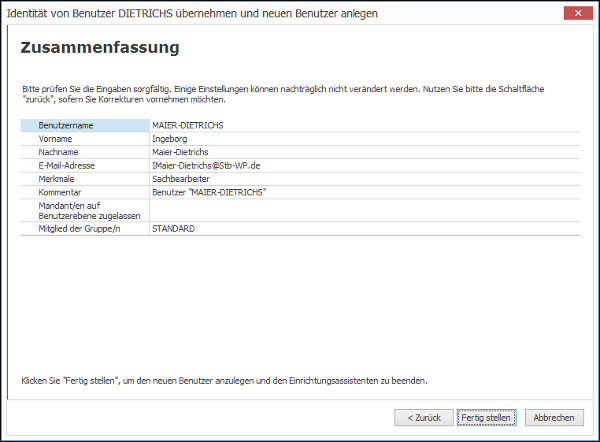Click the Mitglied der Gruppe/n label
600x442 pixels.
pos(79,229)
